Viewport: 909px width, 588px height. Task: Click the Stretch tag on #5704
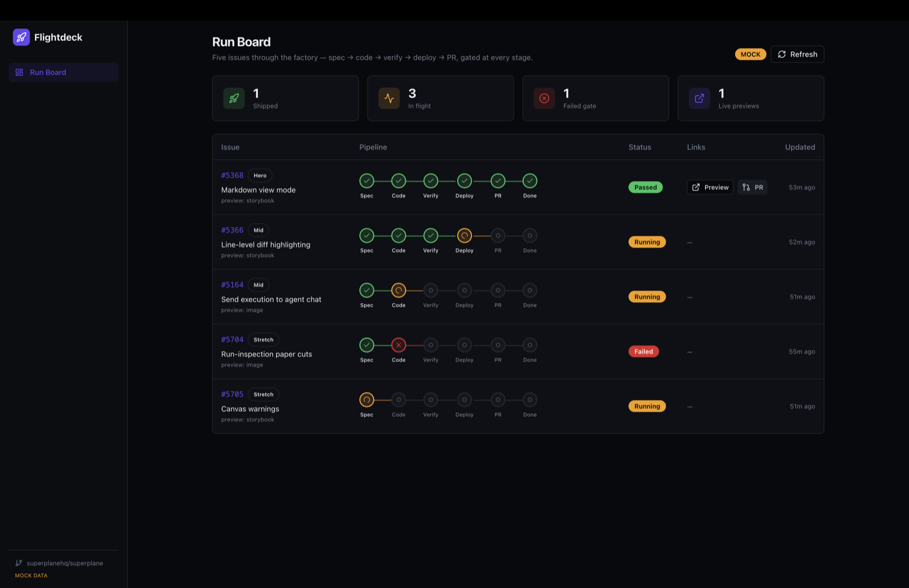(x=264, y=340)
